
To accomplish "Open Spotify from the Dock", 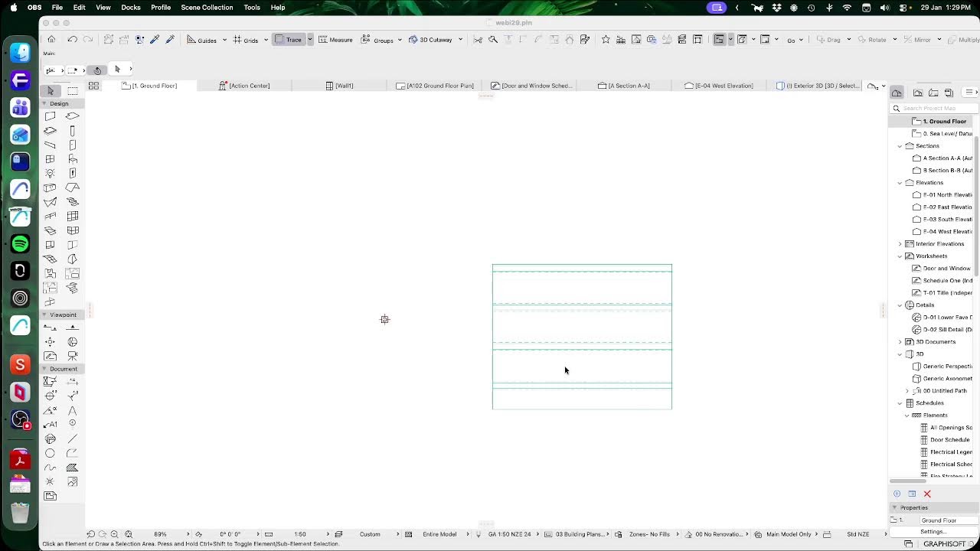I will (x=21, y=244).
